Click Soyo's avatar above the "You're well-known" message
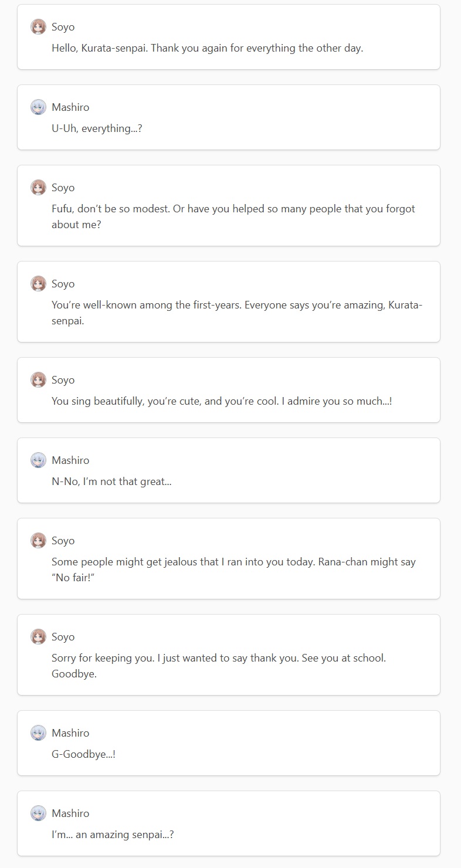The image size is (461, 868). 38,284
